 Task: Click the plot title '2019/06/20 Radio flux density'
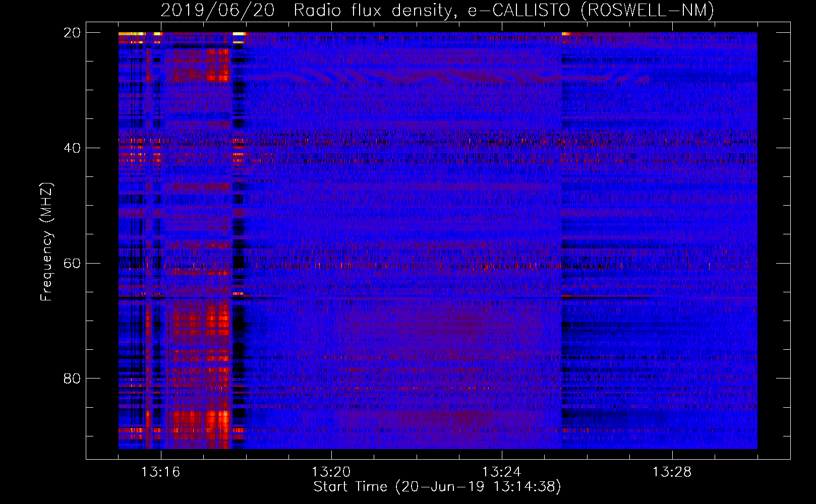coord(437,10)
